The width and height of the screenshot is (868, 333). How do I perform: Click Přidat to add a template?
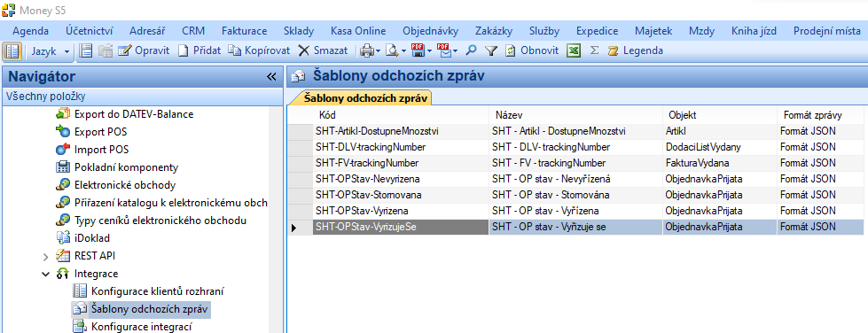pyautogui.click(x=199, y=50)
